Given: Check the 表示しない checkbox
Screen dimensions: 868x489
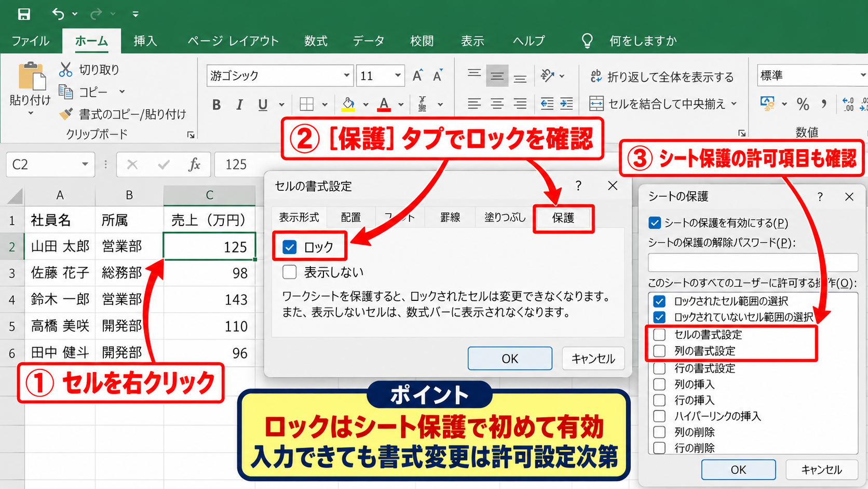Looking at the screenshot, I should (289, 272).
